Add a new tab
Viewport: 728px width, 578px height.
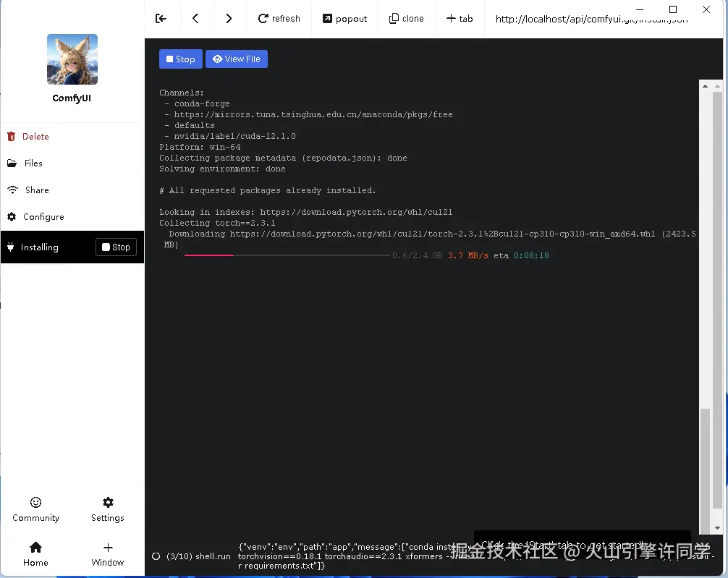click(460, 19)
